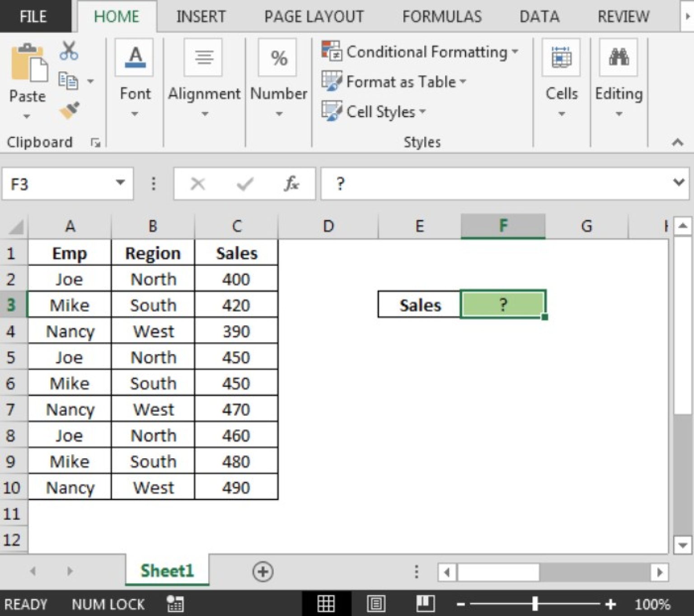Image resolution: width=694 pixels, height=616 pixels.
Task: Activate Normal grid view on status bar
Action: (327, 603)
